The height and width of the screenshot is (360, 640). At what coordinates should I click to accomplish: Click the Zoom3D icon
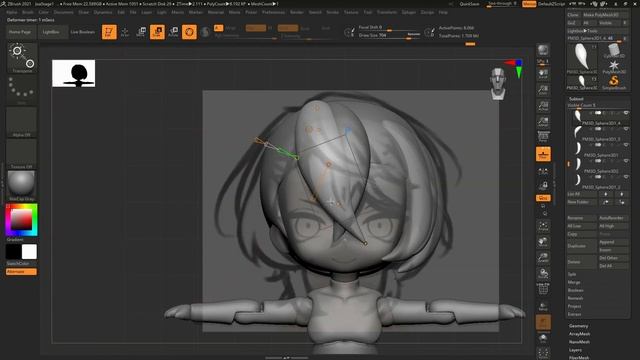[x=543, y=258]
